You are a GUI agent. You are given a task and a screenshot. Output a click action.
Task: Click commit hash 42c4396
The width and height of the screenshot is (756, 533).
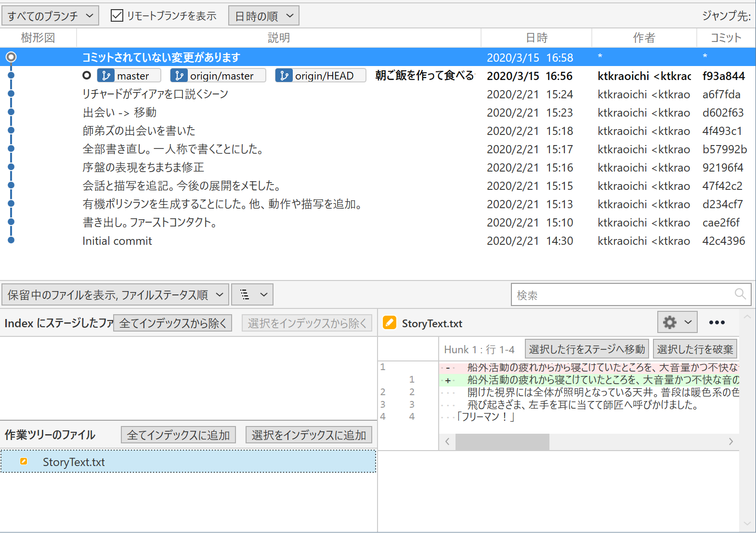(x=724, y=240)
